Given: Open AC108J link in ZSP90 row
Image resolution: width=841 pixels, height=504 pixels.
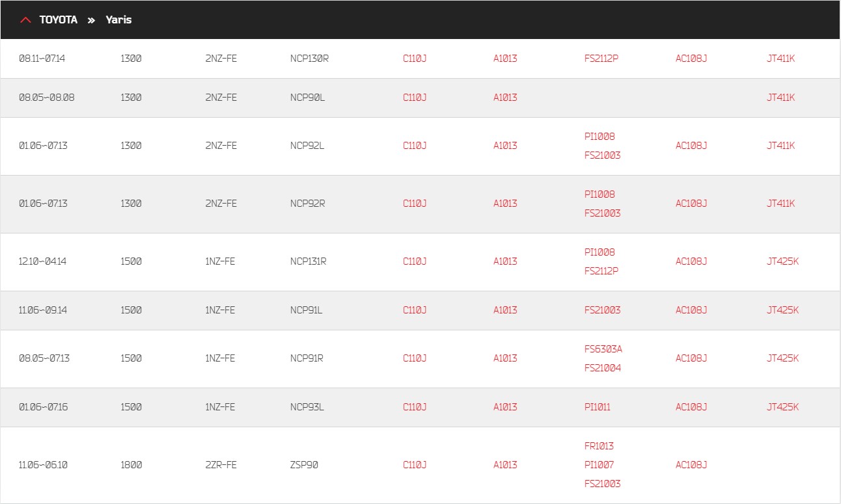Looking at the screenshot, I should 691,465.
